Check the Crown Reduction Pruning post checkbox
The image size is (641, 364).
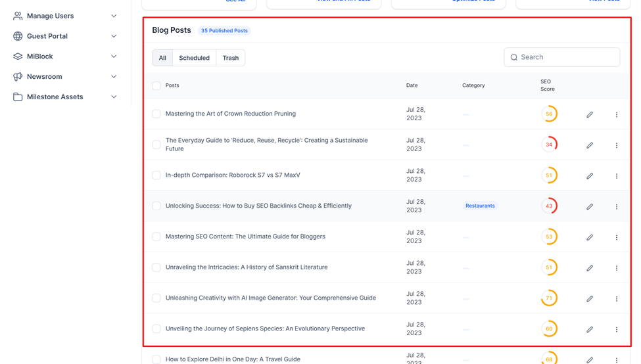(x=156, y=114)
